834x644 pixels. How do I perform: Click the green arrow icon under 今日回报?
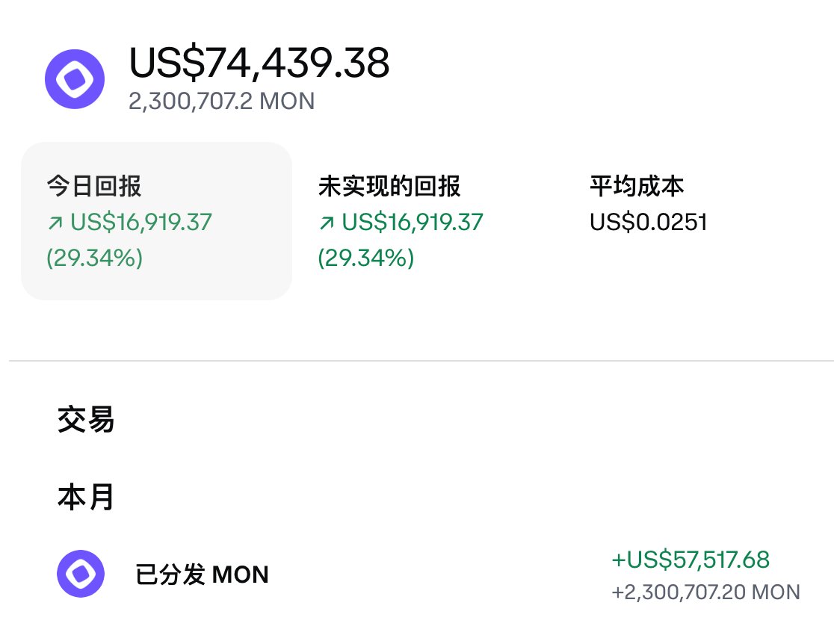click(55, 223)
